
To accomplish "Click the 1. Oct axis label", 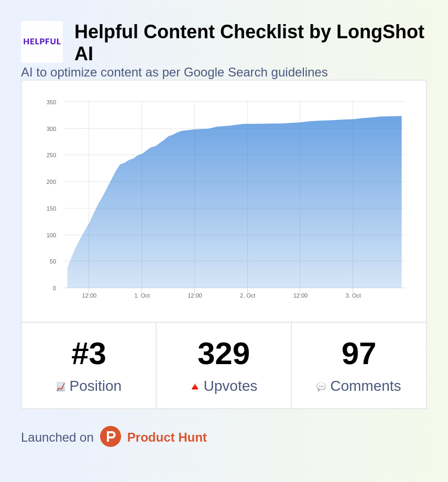I will (x=142, y=295).
